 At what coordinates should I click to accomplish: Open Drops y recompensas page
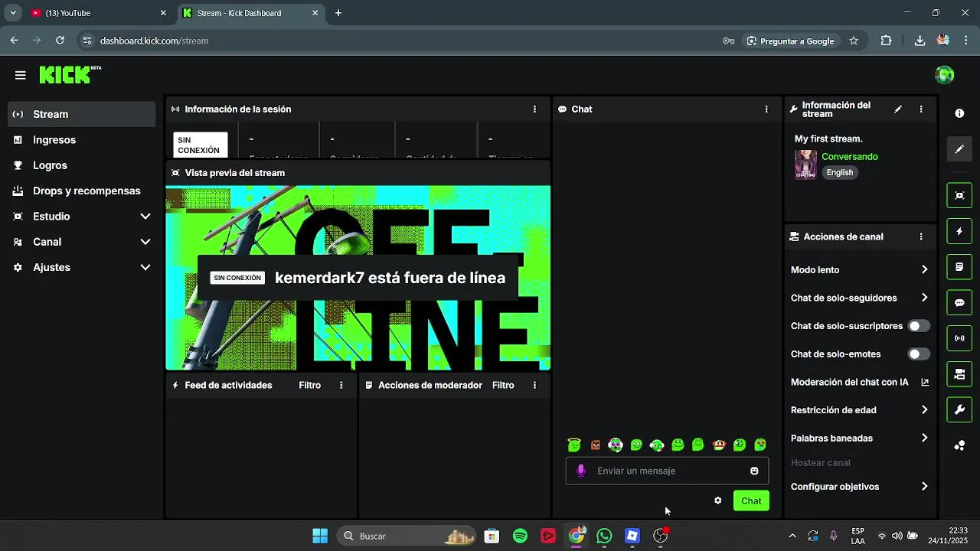point(83,191)
